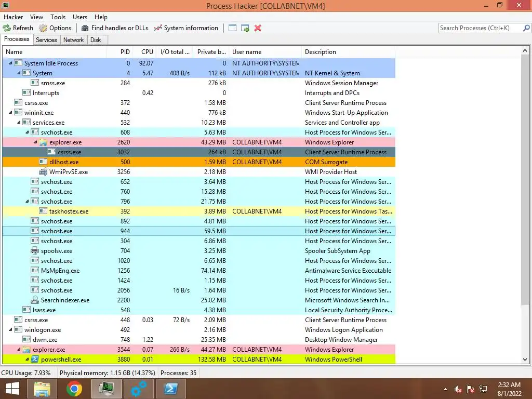Click the scrollbar down arrow

tap(525, 360)
